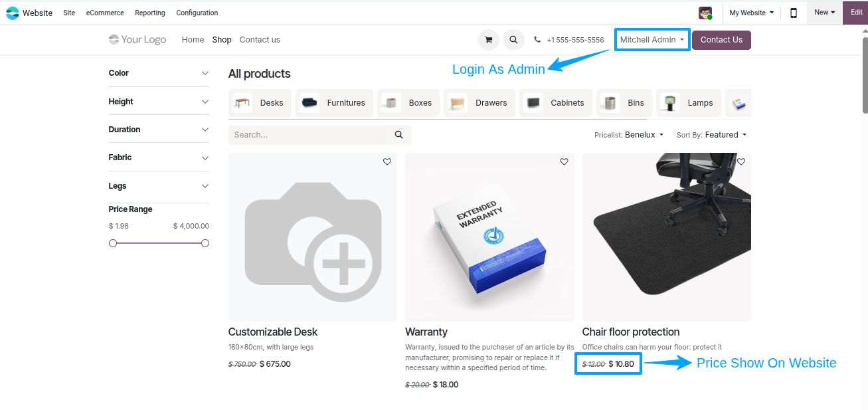Viewport: 868px width, 410px height.
Task: Open the Mitchell Admin user dropdown
Action: [x=652, y=40]
